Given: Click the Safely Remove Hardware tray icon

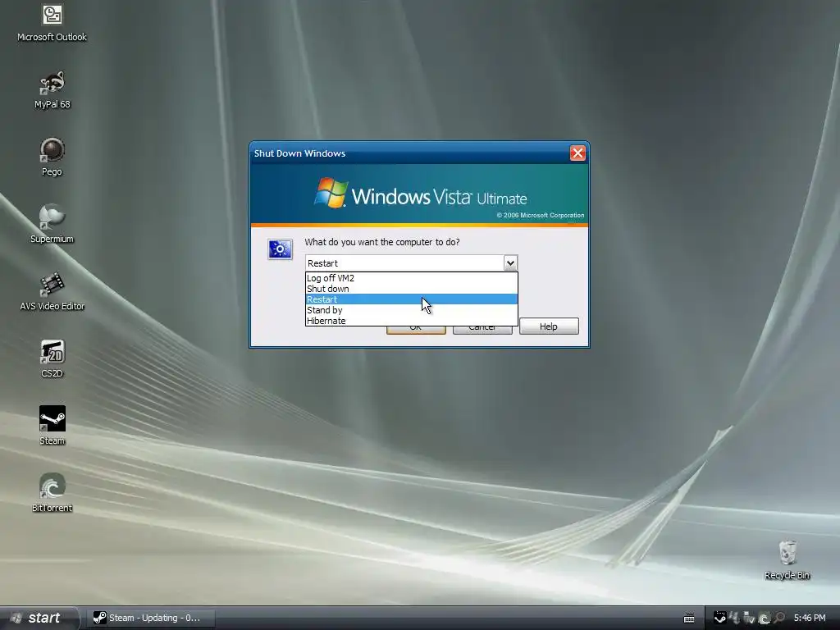Looking at the screenshot, I should point(749,618).
